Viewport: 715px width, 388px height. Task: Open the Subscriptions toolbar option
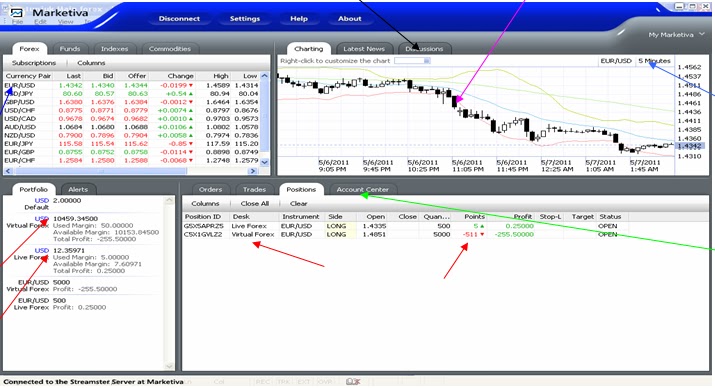click(34, 63)
